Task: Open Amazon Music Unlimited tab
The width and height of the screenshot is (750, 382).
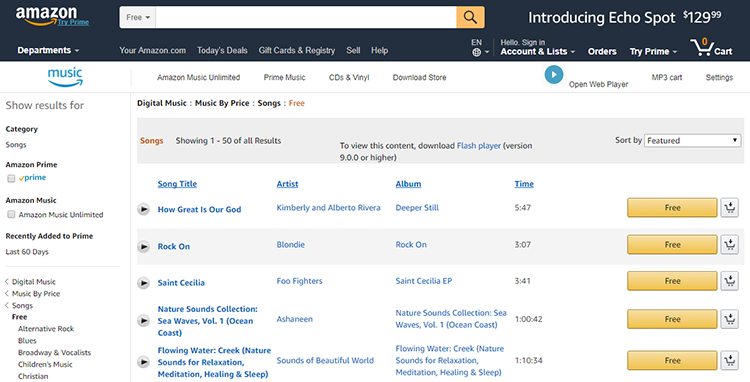Action: (199, 77)
